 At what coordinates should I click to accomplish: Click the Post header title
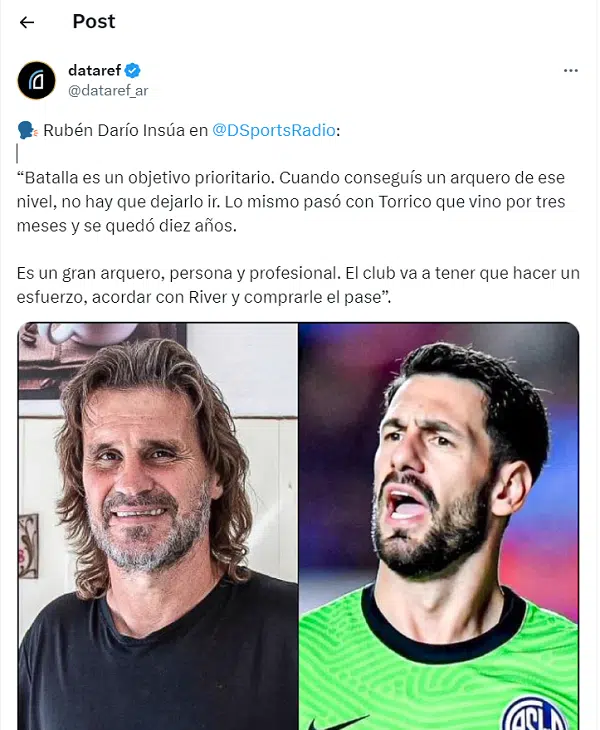[x=94, y=21]
